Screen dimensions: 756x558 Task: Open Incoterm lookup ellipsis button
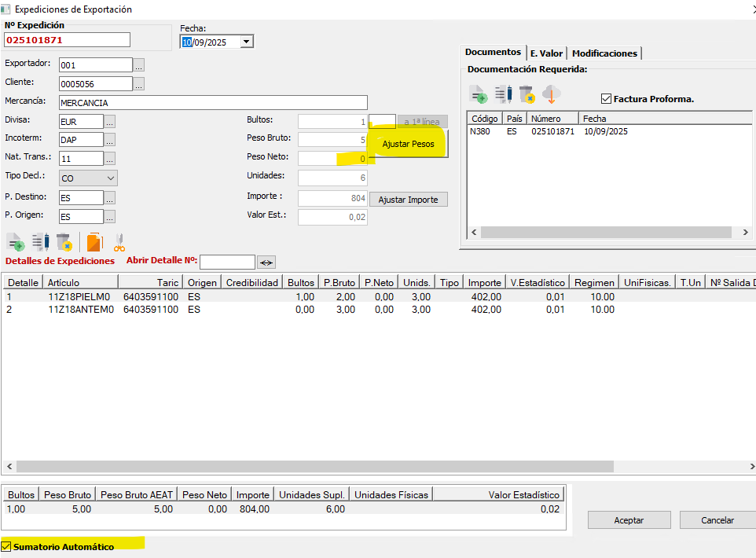(110, 140)
